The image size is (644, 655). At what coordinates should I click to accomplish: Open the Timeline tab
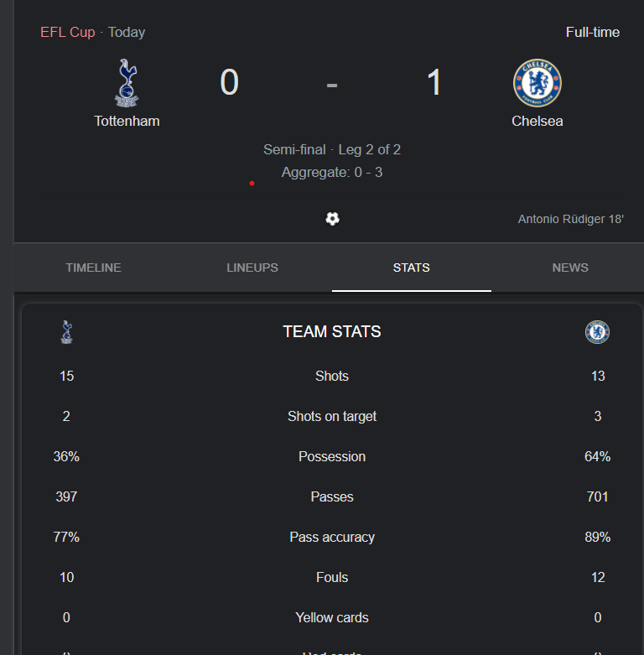click(94, 268)
